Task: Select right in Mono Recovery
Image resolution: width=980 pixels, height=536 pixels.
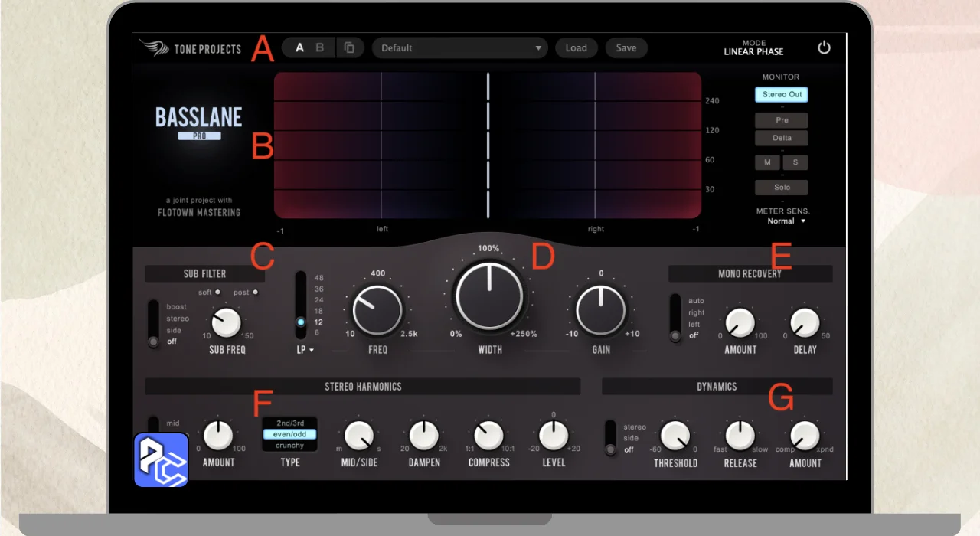Action: tap(697, 312)
